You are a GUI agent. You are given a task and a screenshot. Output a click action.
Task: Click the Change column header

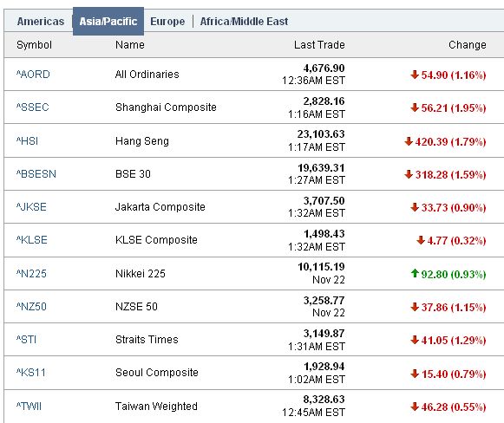point(467,45)
